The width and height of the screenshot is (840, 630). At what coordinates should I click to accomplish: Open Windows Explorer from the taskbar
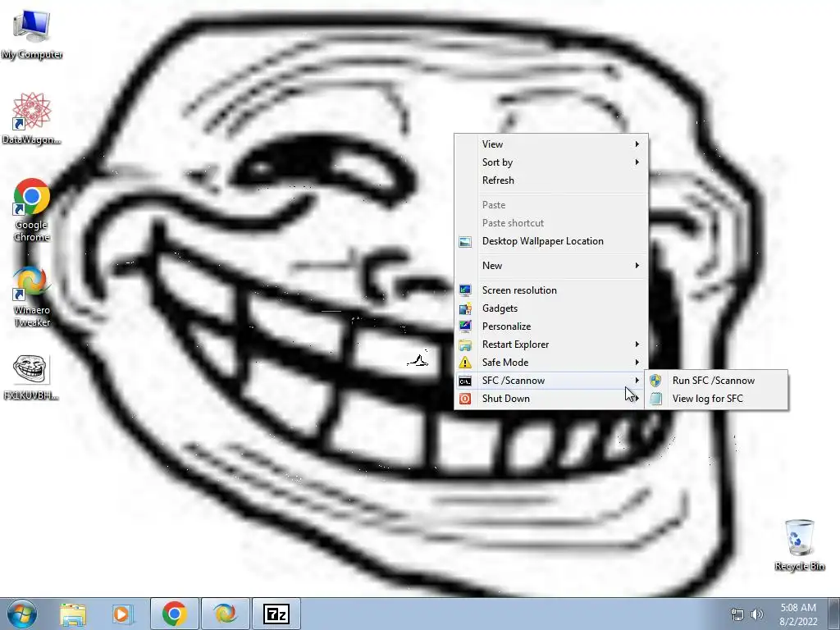point(73,614)
